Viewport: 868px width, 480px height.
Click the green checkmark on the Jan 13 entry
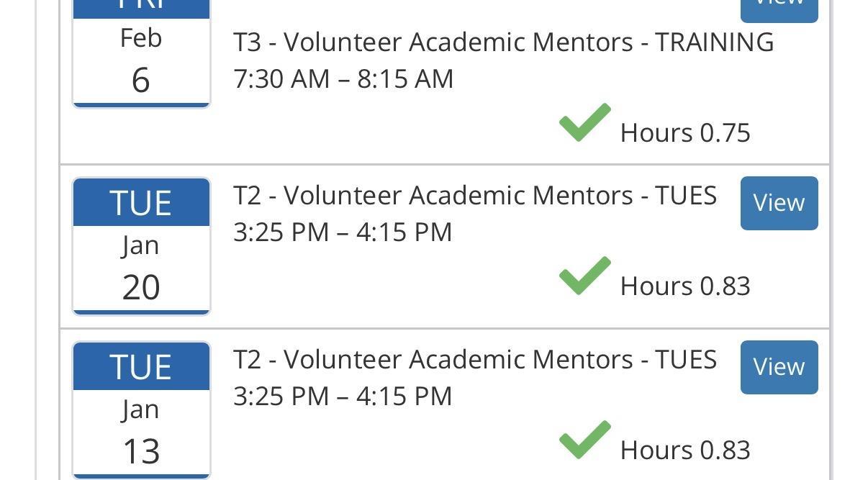click(584, 440)
